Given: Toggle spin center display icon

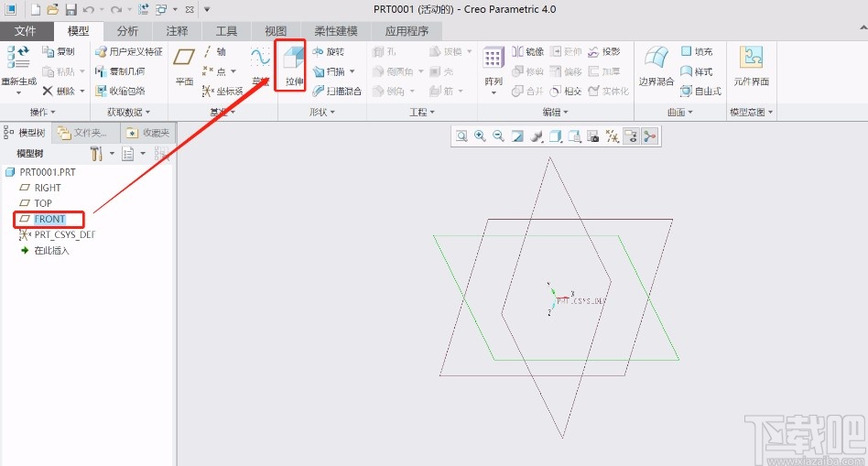Looking at the screenshot, I should 650,136.
